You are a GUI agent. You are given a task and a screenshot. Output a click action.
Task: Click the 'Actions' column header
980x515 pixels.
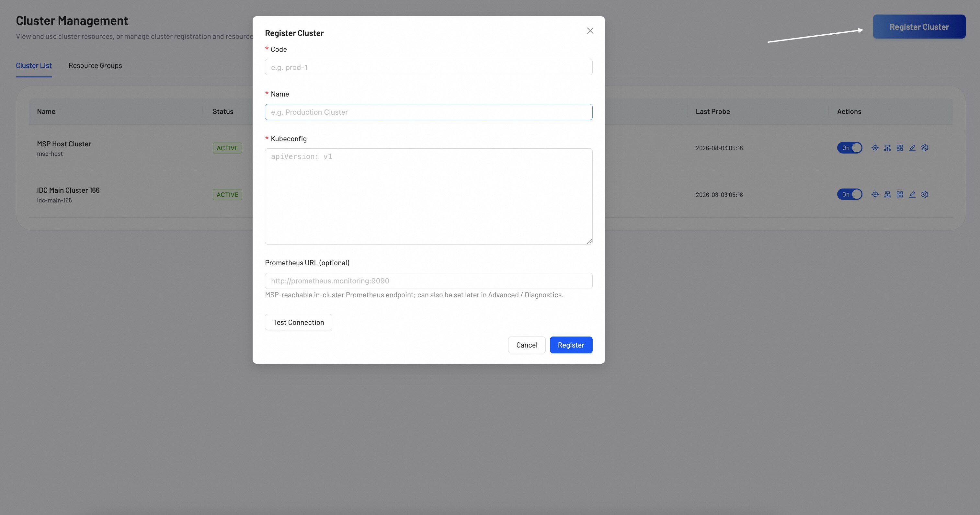(849, 111)
